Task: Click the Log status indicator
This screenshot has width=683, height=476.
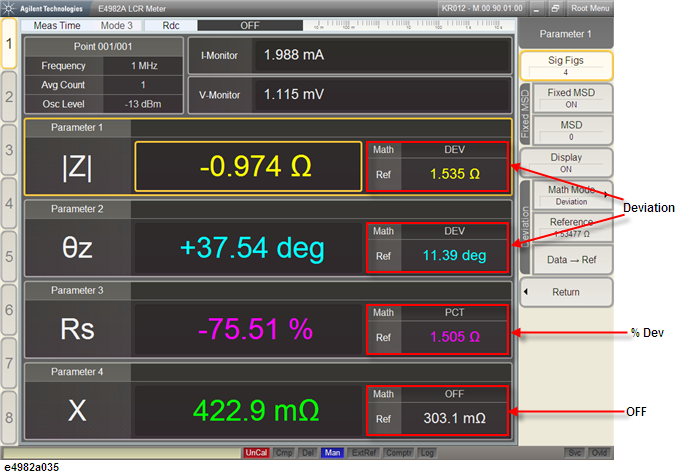Action: (x=427, y=453)
